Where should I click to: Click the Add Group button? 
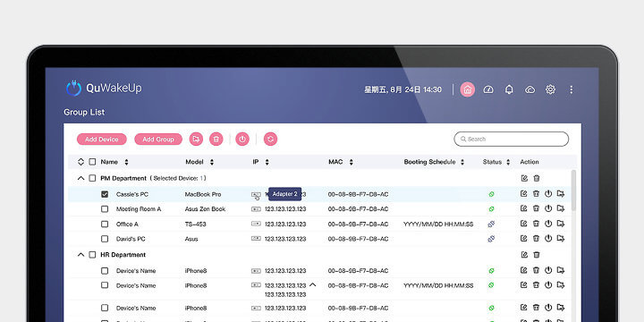click(x=158, y=140)
